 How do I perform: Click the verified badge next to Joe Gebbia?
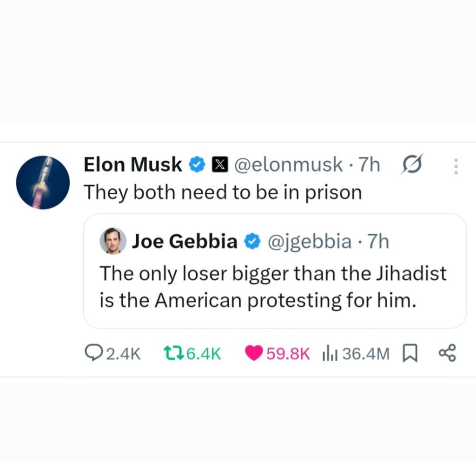(x=252, y=242)
